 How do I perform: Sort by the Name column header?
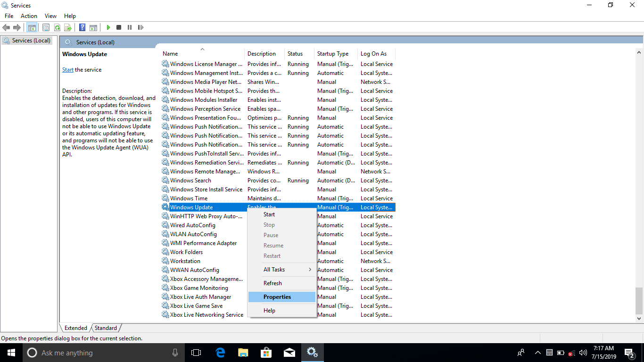tap(203, 54)
